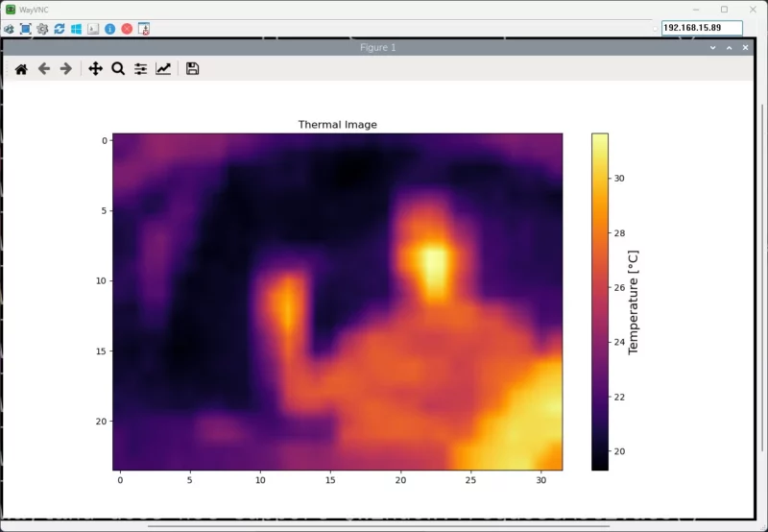Open Configure subplots sliders icon
Viewport: 768px width, 532px height.
tap(141, 69)
